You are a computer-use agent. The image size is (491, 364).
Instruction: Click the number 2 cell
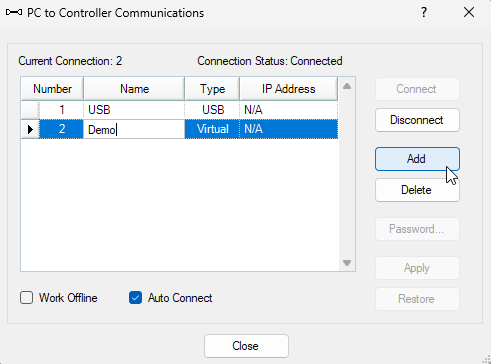61,129
